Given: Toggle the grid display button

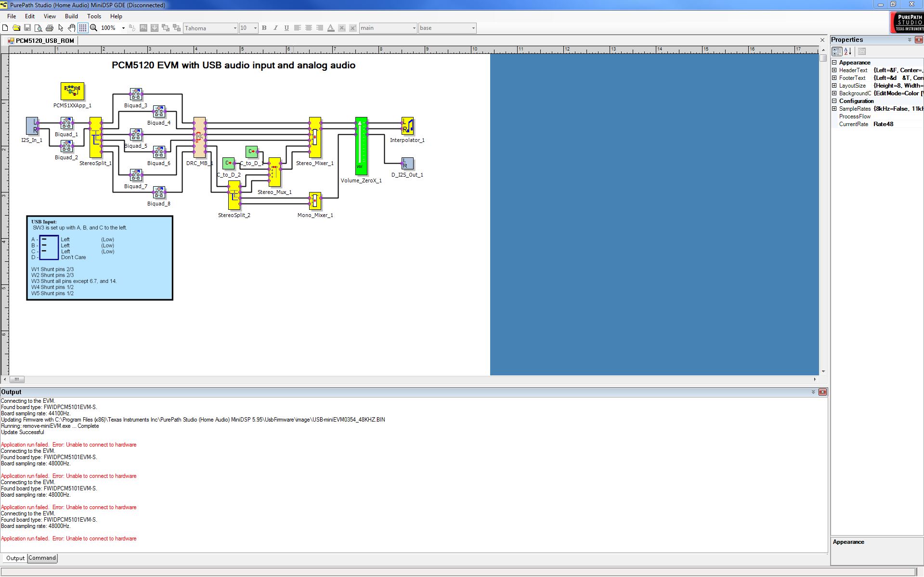Looking at the screenshot, I should (x=83, y=28).
